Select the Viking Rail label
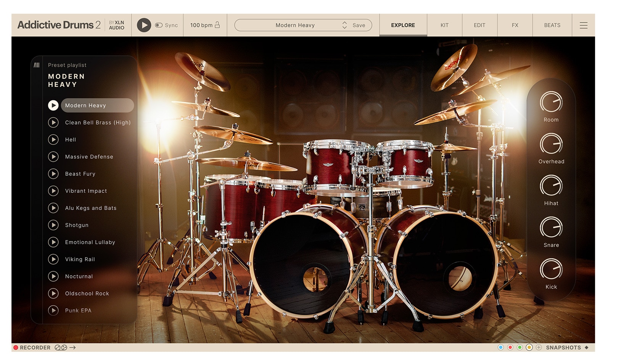 (80, 259)
